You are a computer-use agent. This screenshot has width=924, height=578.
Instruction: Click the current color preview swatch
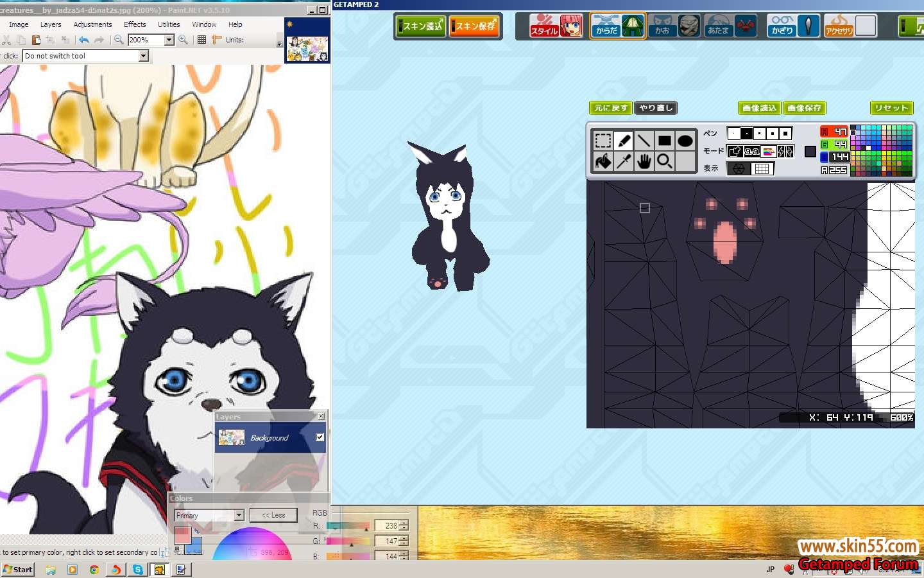(810, 152)
